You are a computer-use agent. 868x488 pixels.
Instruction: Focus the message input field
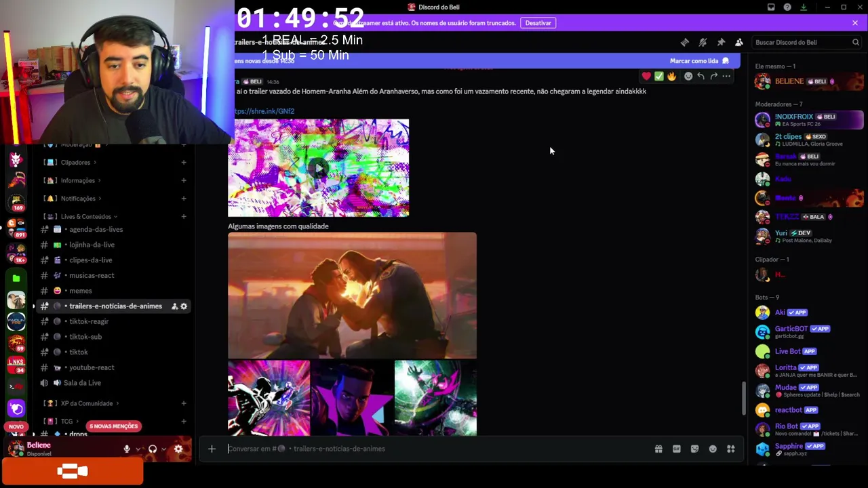coord(434,449)
